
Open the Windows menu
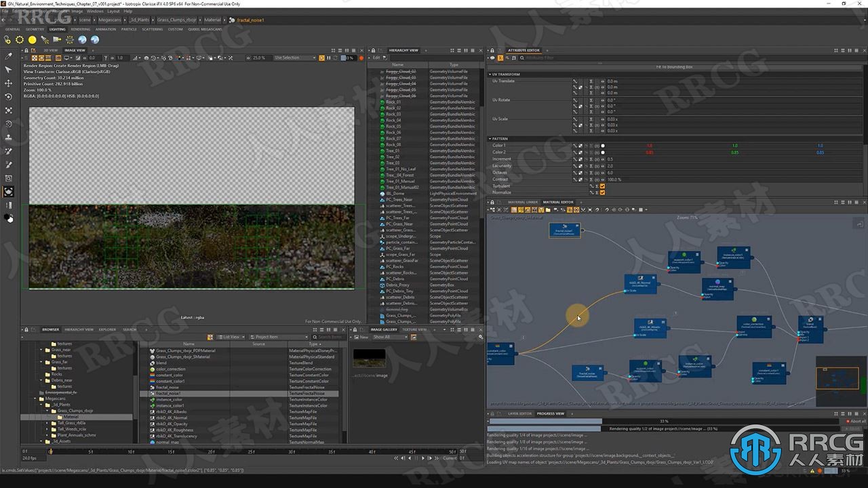click(x=95, y=12)
